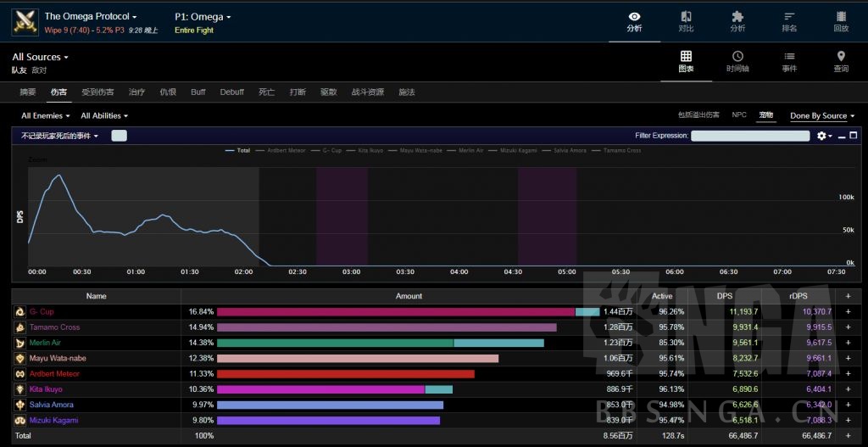
Task: Open player Tamamo Cross's details
Action: coord(54,327)
